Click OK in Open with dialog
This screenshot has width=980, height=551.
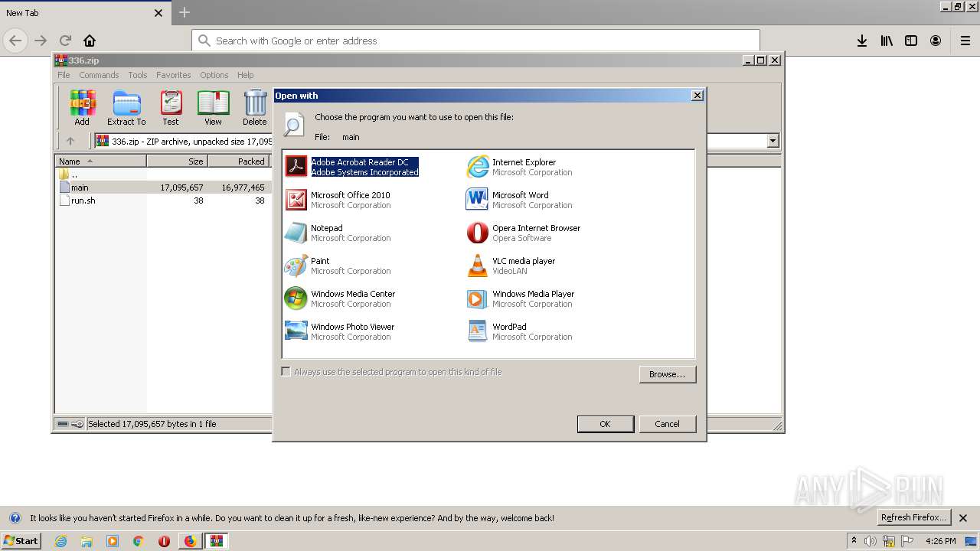click(605, 424)
